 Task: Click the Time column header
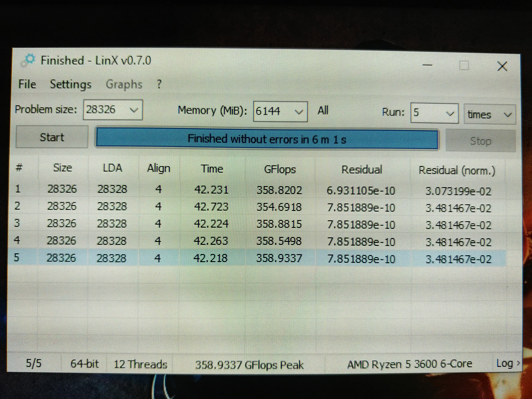212,169
